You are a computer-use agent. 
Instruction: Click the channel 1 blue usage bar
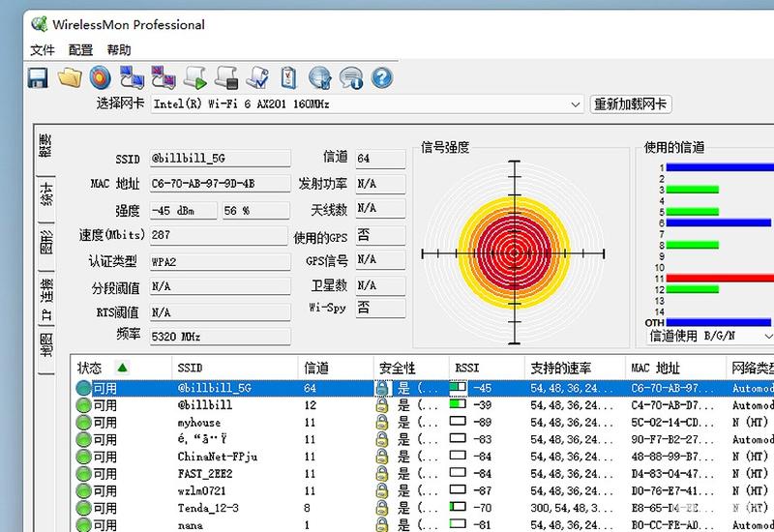point(720,167)
